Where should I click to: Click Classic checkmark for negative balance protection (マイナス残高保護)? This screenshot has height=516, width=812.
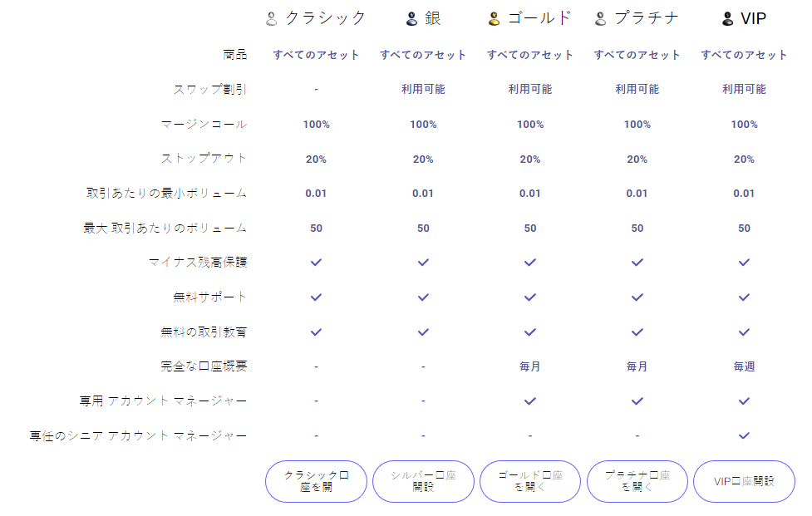pyautogui.click(x=316, y=262)
